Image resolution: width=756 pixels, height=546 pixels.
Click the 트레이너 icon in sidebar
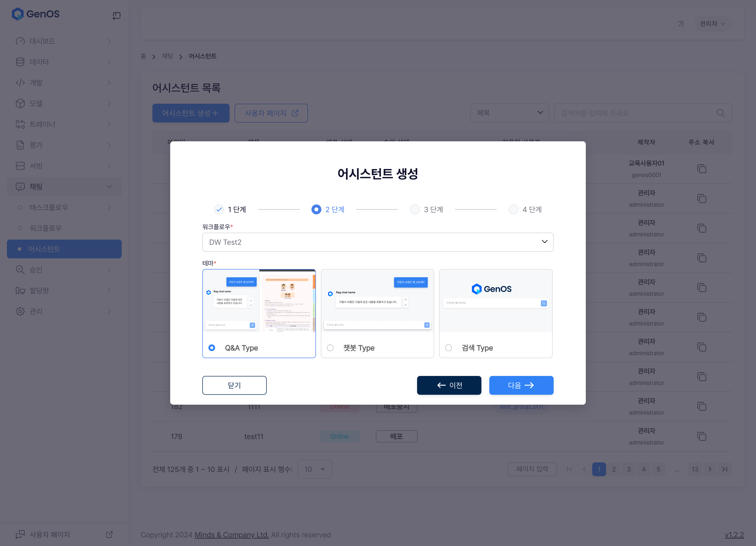click(x=20, y=124)
